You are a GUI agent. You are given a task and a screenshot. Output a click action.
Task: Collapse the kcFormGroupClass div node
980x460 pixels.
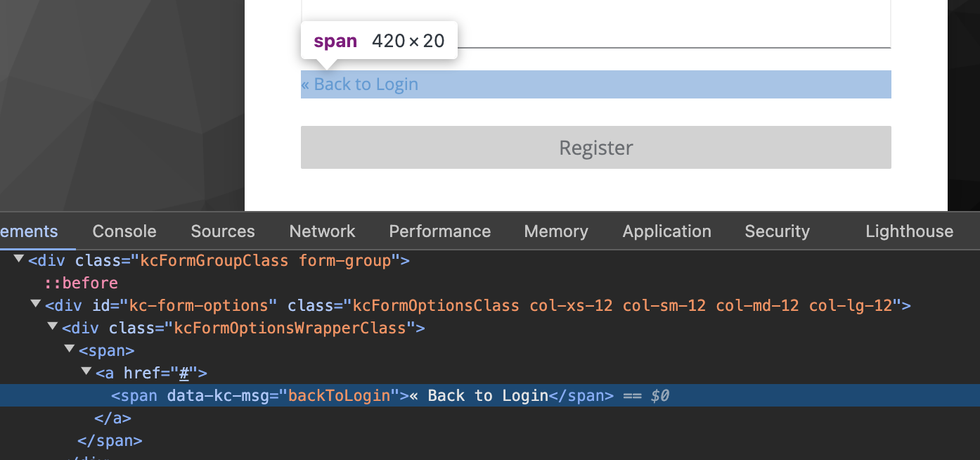tap(19, 261)
